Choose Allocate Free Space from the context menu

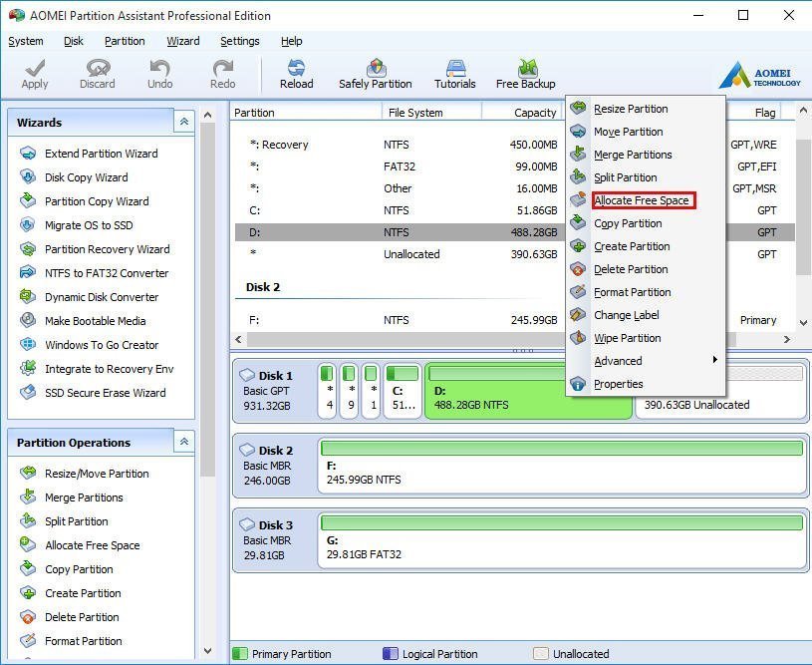[x=642, y=200]
